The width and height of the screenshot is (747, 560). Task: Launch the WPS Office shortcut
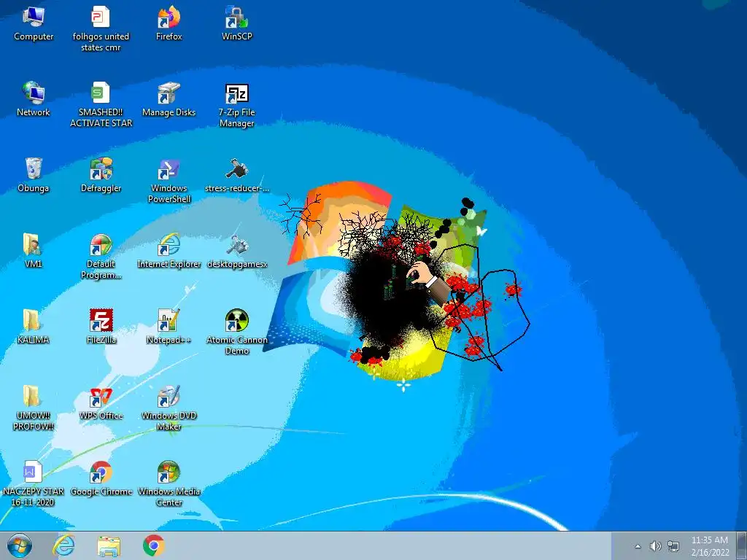101,402
